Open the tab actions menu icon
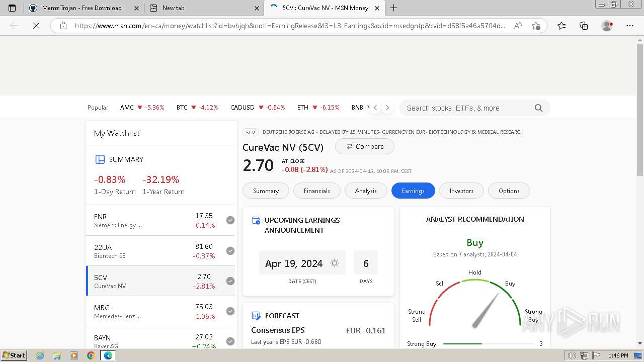The image size is (644, 362). tap(12, 8)
